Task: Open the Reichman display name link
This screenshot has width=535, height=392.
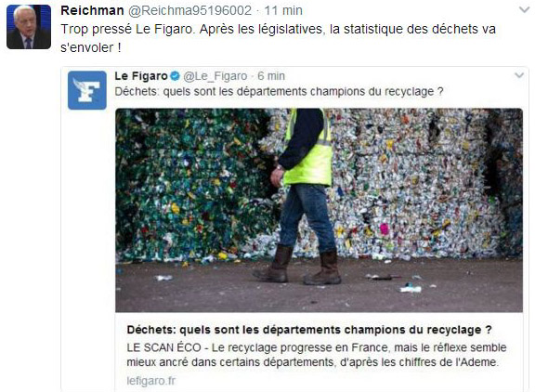Action: [x=92, y=10]
